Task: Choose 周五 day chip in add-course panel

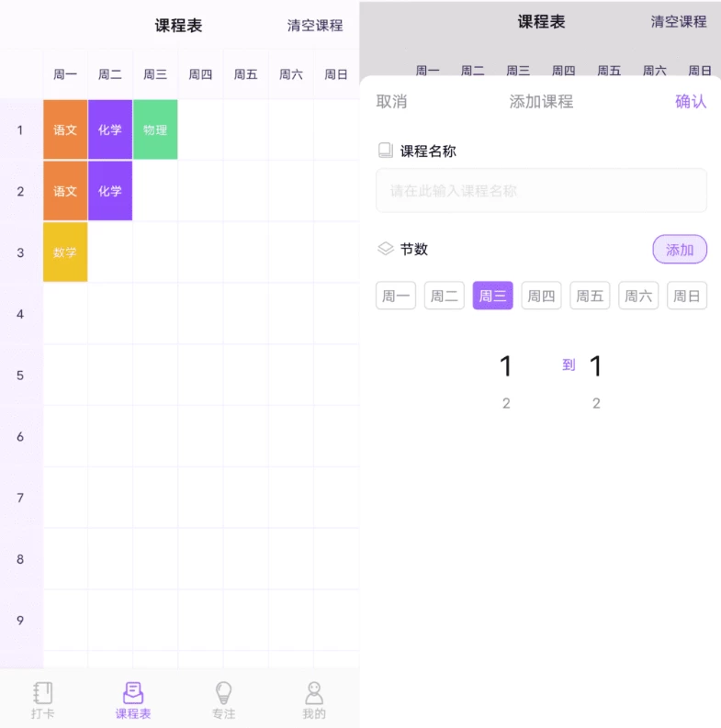Action: (x=590, y=296)
